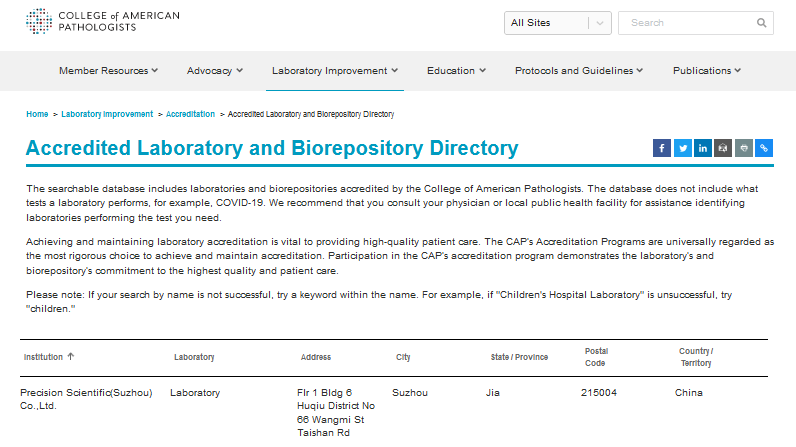
Task: Sort table by Laboratory column
Action: 194,357
